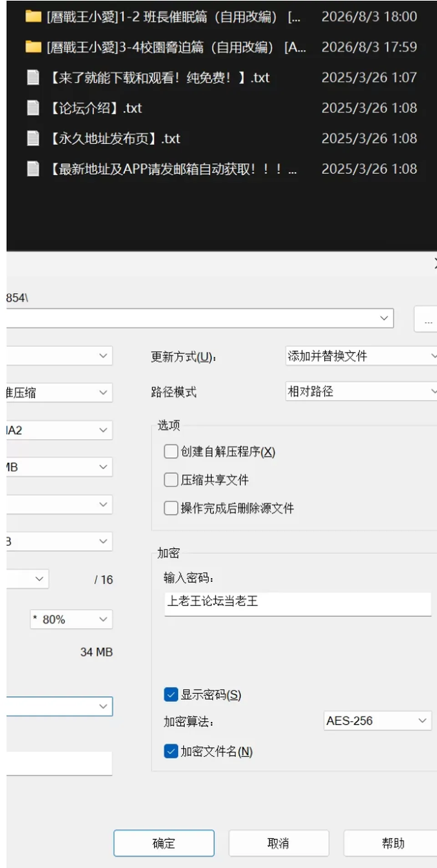Screen dimensions: 437x868
Task: Select the file name 【永久地址发布页】.txt
Action: coord(115,138)
